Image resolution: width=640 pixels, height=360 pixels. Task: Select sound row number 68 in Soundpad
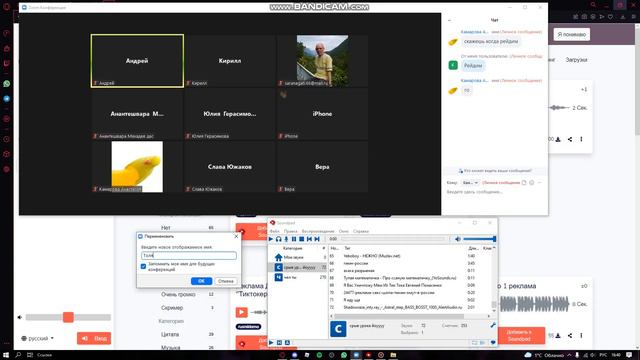click(410, 278)
